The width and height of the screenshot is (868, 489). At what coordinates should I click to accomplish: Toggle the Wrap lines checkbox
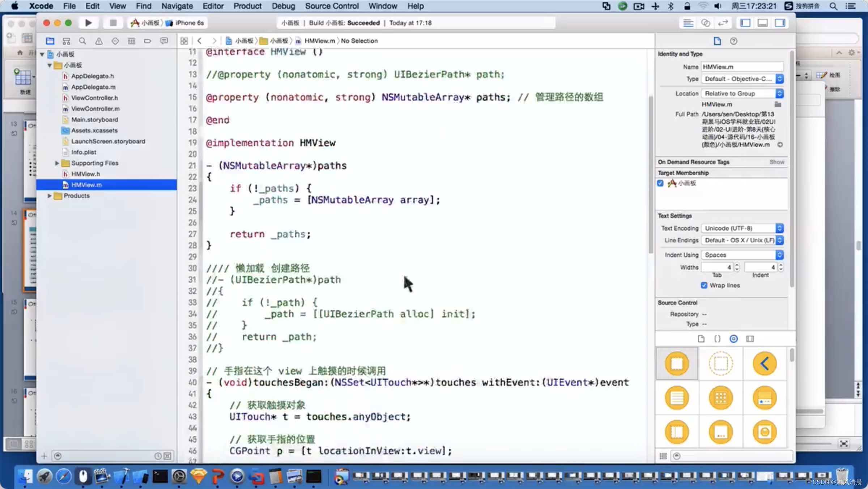click(x=704, y=285)
